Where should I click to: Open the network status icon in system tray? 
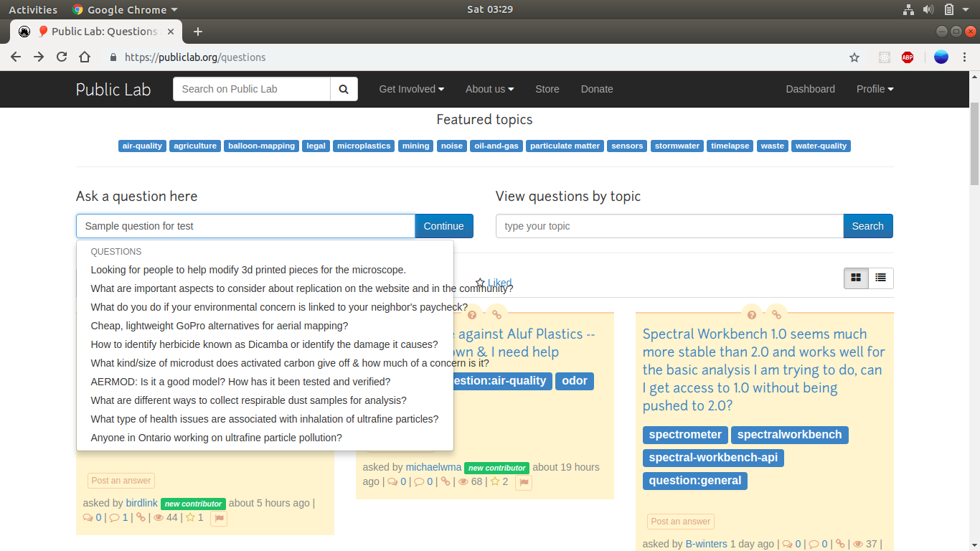click(909, 9)
